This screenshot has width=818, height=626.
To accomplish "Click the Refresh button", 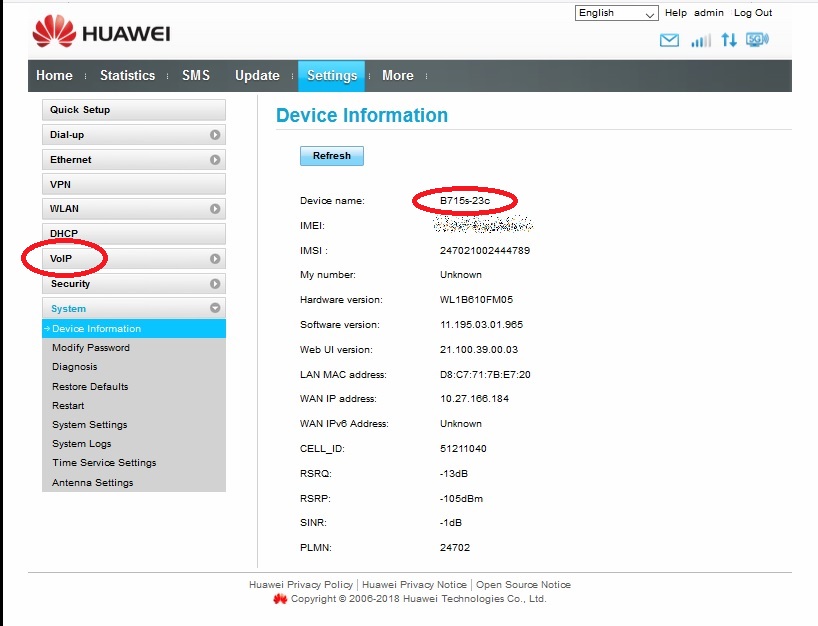I will coord(332,155).
